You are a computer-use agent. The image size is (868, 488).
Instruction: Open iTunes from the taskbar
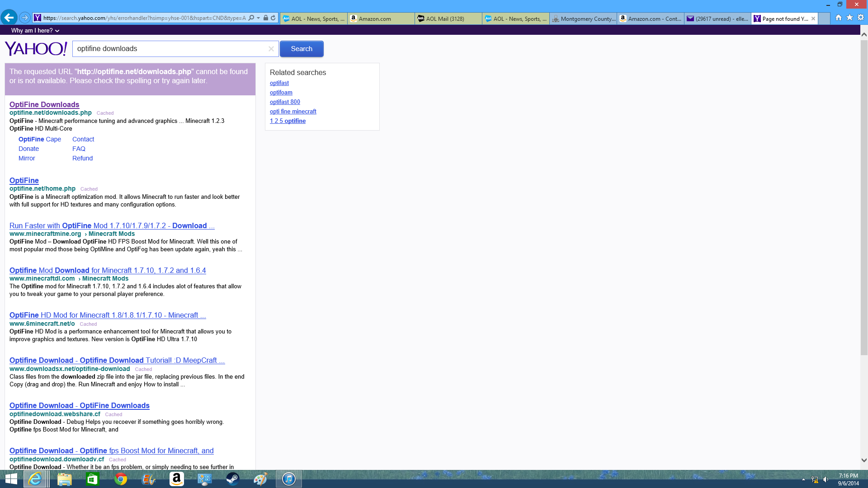[x=289, y=479]
